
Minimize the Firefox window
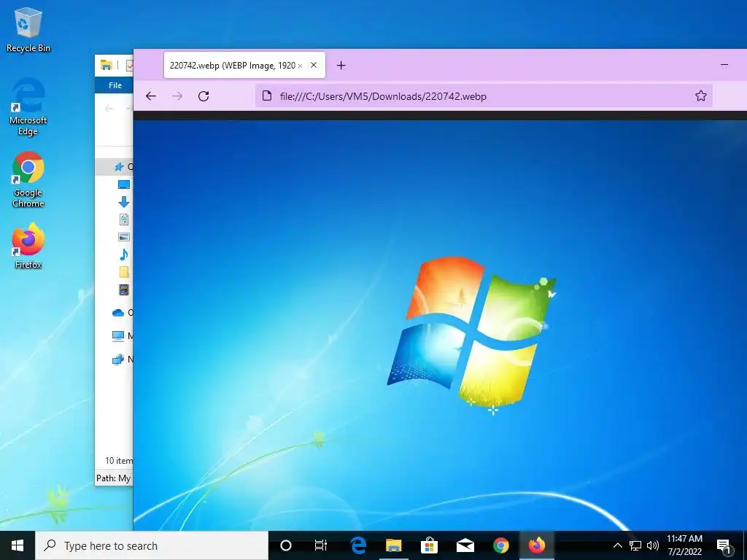click(x=724, y=65)
